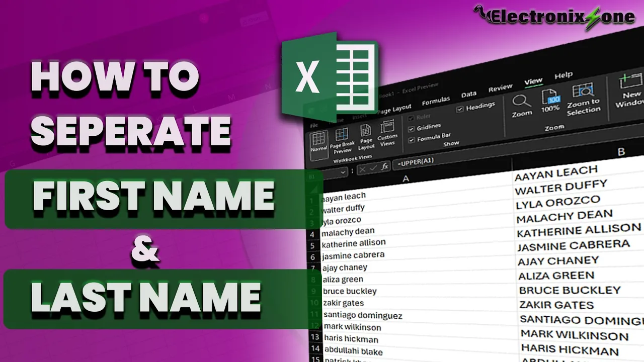Open the Help tab
Viewport: 644px width, 362px height.
pos(563,76)
